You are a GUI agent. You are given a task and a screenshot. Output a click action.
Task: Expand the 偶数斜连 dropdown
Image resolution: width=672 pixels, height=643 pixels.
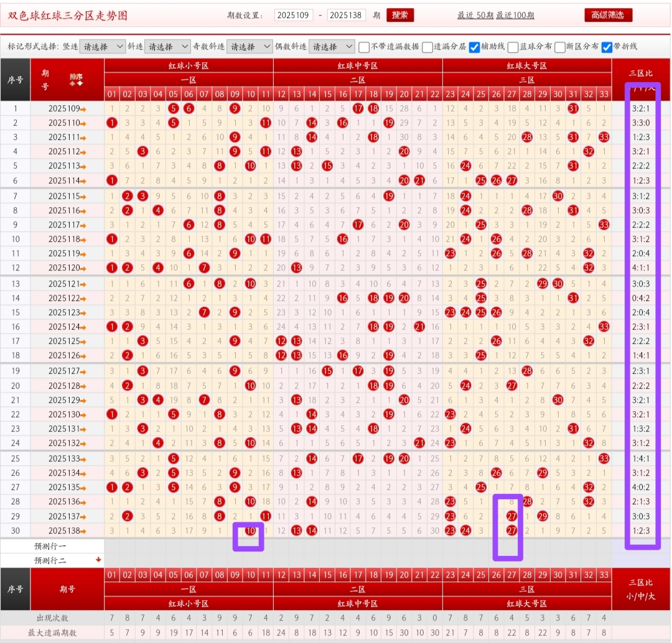[x=332, y=47]
